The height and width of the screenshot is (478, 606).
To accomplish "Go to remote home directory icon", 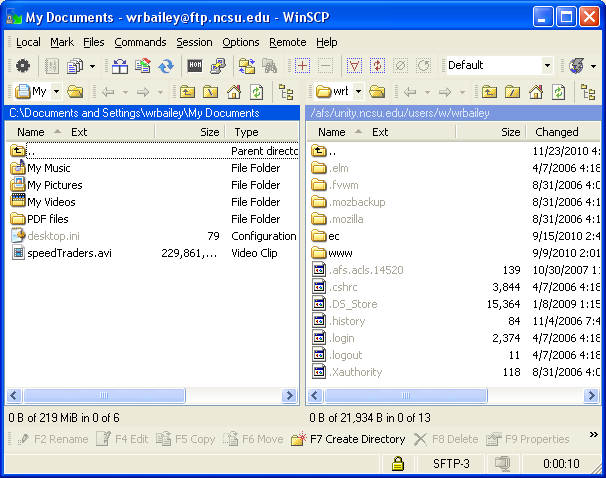I will pos(536,92).
